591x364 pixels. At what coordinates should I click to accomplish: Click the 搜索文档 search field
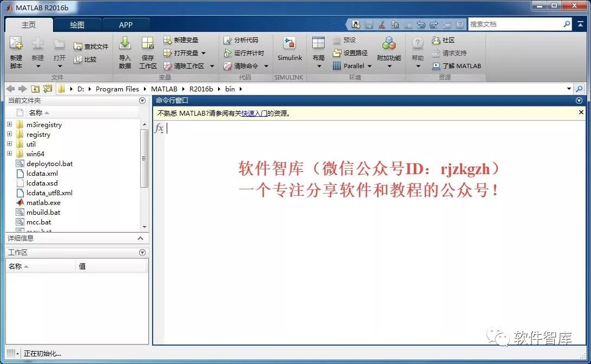click(x=515, y=24)
